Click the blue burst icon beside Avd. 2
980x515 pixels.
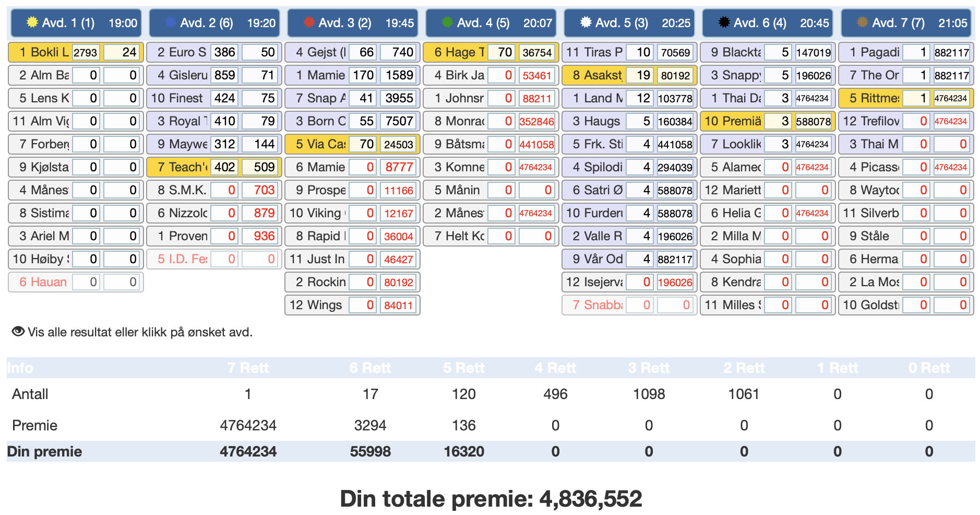(171, 22)
